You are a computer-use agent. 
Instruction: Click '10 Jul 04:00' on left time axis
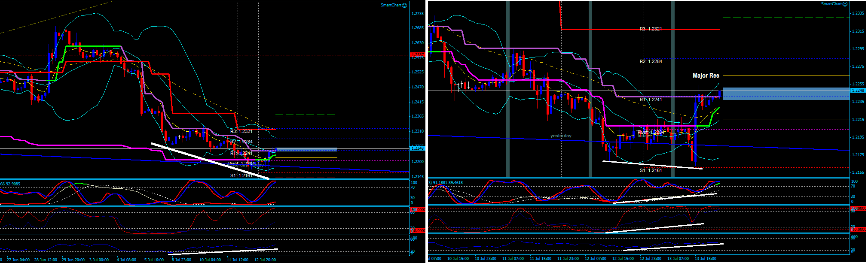[210, 260]
